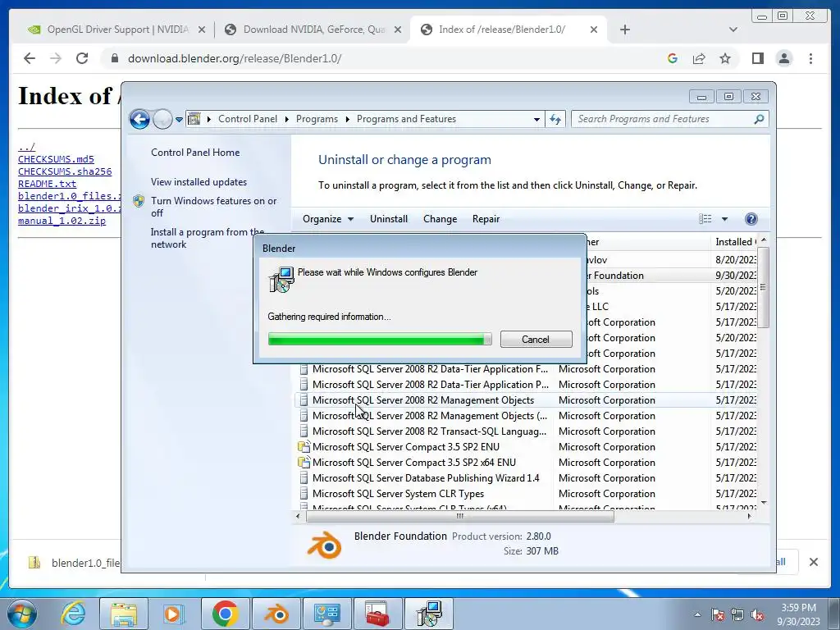Viewport: 840px width, 630px height.
Task: Open the Chrome profile avatar
Action: [x=784, y=58]
